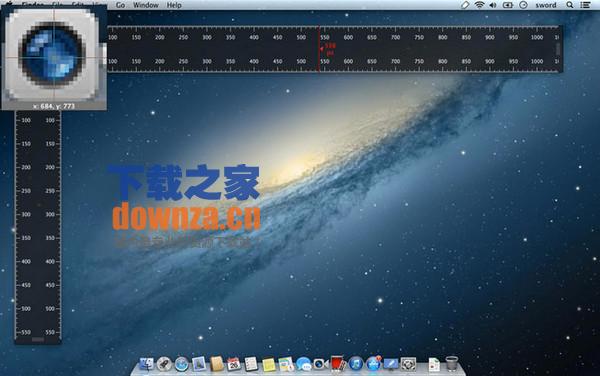Click the 1000 mark on horizontal ruler's upper scale
600x376 pixels.
(537, 37)
